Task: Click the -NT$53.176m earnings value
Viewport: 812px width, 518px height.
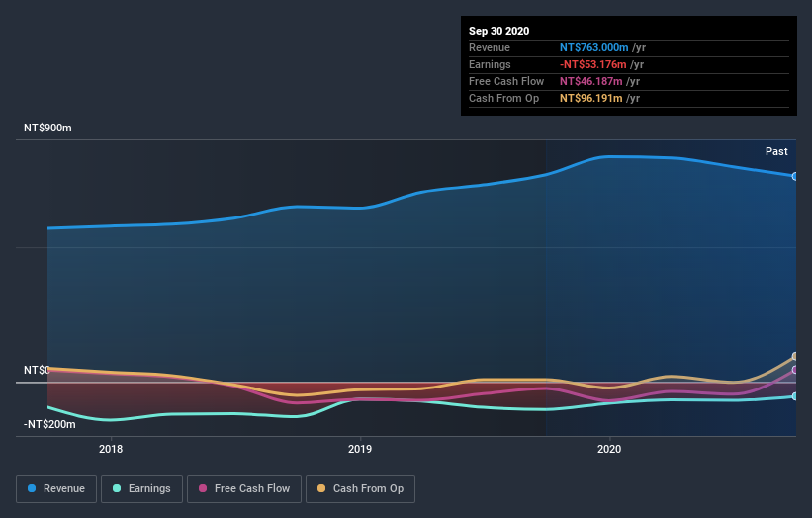Action: [x=593, y=64]
